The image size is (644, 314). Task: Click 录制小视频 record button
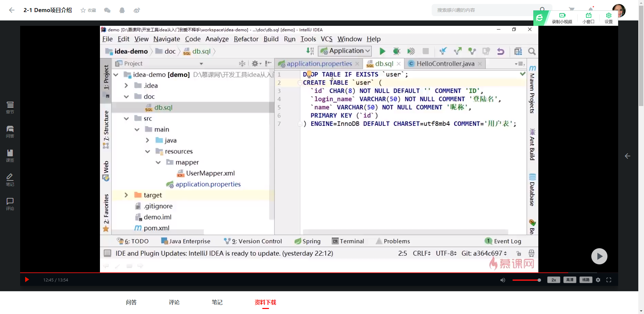(x=562, y=18)
